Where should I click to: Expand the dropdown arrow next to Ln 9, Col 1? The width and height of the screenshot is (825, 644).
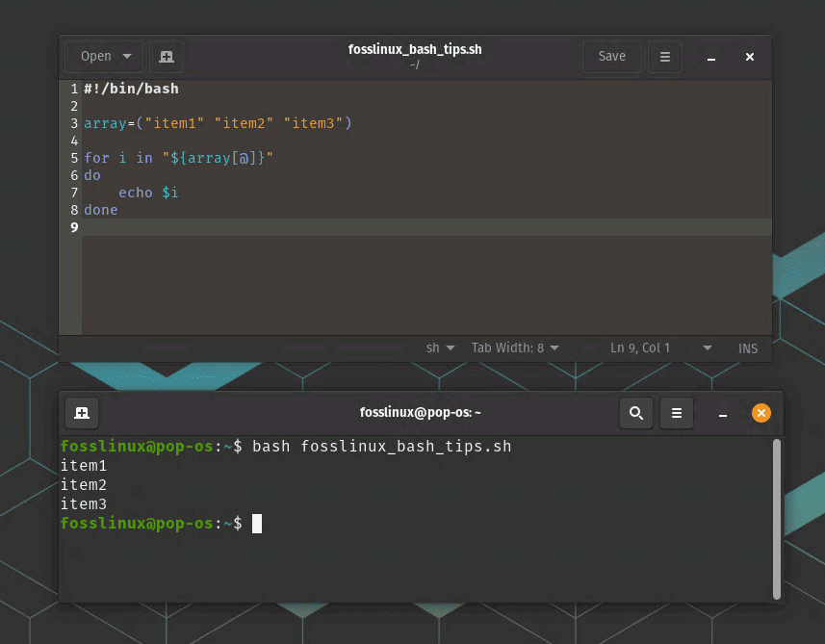coord(708,348)
